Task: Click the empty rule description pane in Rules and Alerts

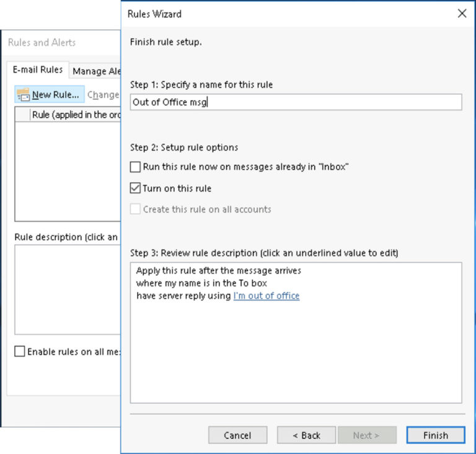Action: [68, 290]
